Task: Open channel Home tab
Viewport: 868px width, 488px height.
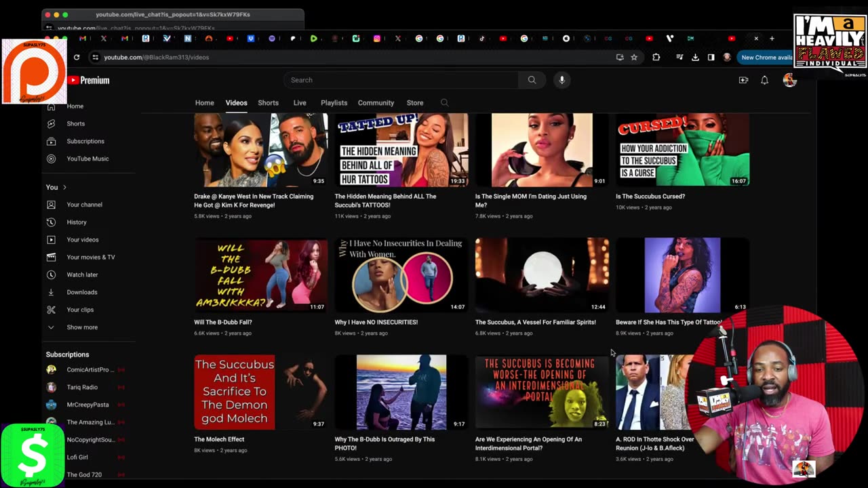Action: 204,103
